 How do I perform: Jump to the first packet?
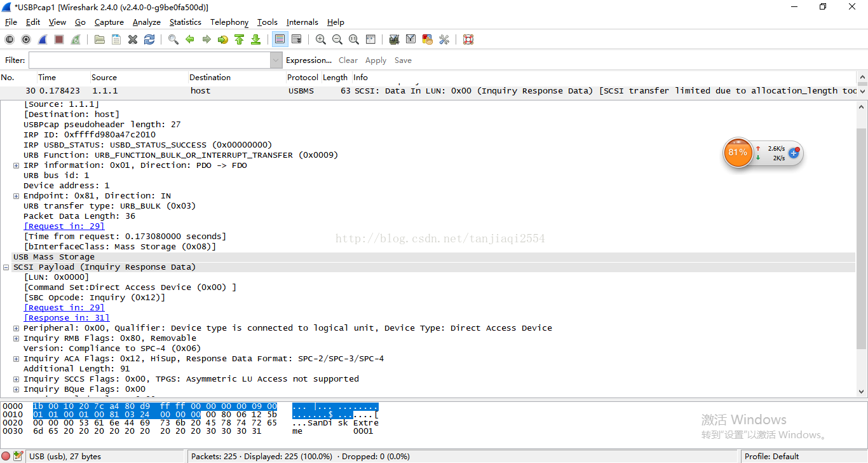240,39
